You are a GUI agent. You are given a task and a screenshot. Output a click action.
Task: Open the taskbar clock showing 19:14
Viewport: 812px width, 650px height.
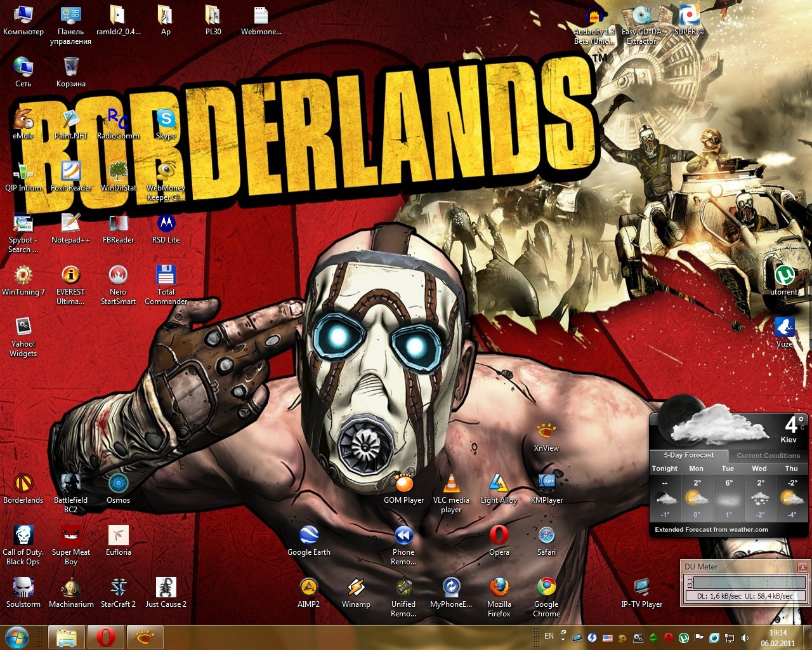coord(778,638)
